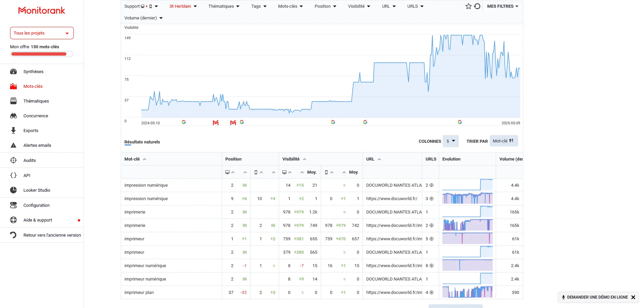
Task: Click the Mots-clés crown icon
Action: (x=13, y=86)
